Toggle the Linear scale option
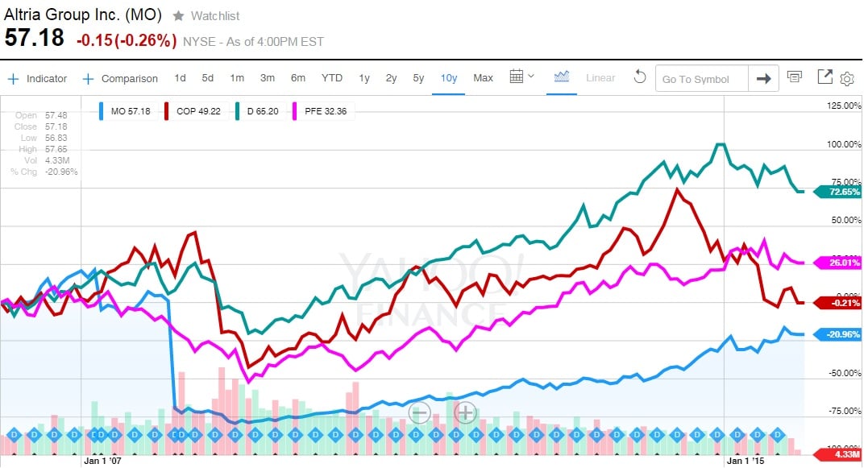868x468 pixels. click(x=600, y=78)
